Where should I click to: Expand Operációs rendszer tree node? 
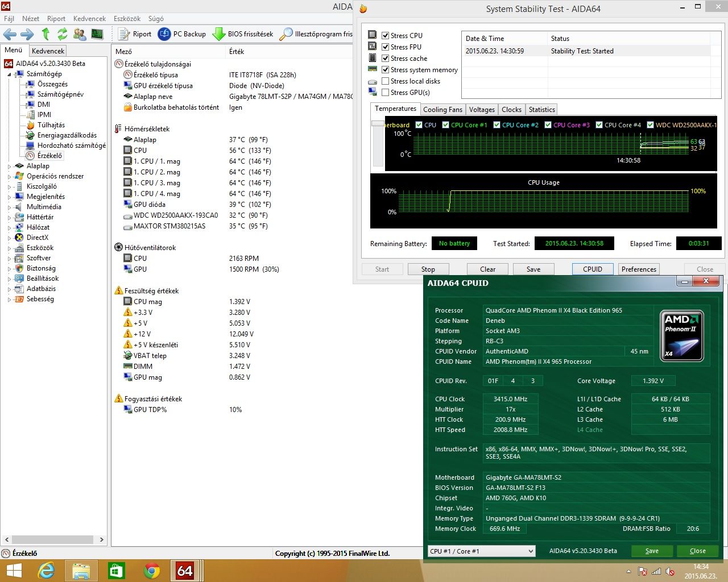coord(10,176)
